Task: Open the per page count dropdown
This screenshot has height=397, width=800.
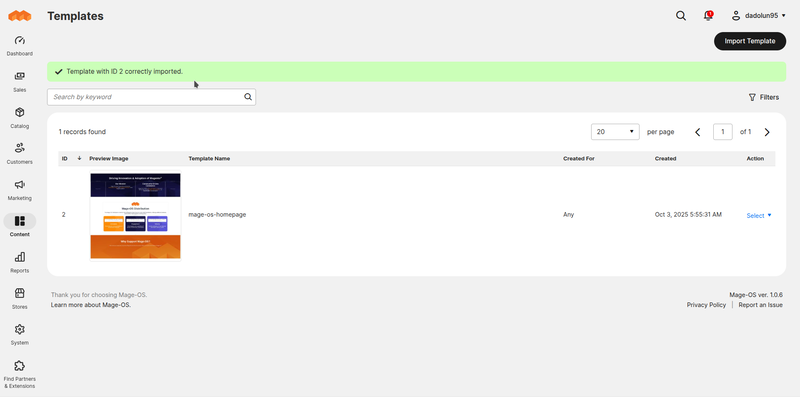Action: click(x=615, y=132)
